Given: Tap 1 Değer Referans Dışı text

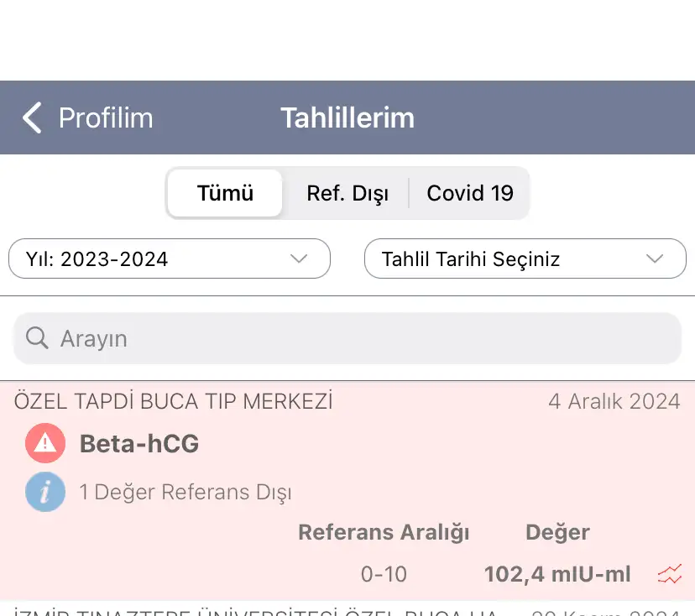Looking at the screenshot, I should point(186,493).
